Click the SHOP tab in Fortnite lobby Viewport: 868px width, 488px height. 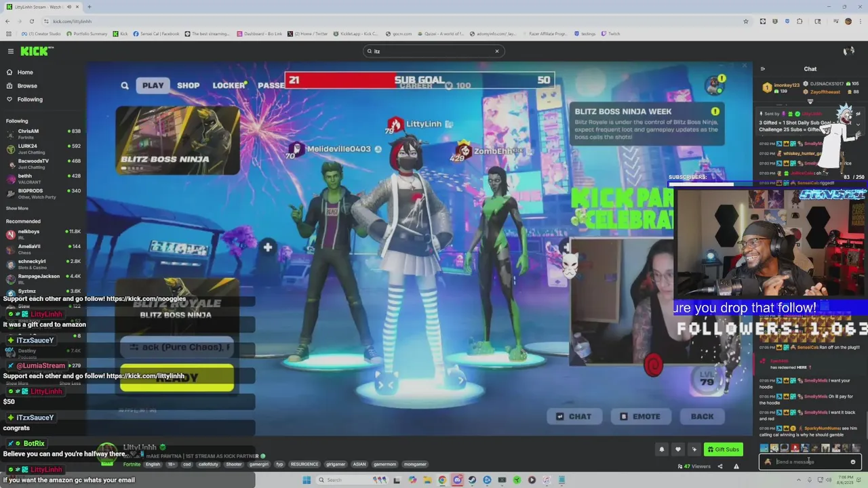coord(189,85)
